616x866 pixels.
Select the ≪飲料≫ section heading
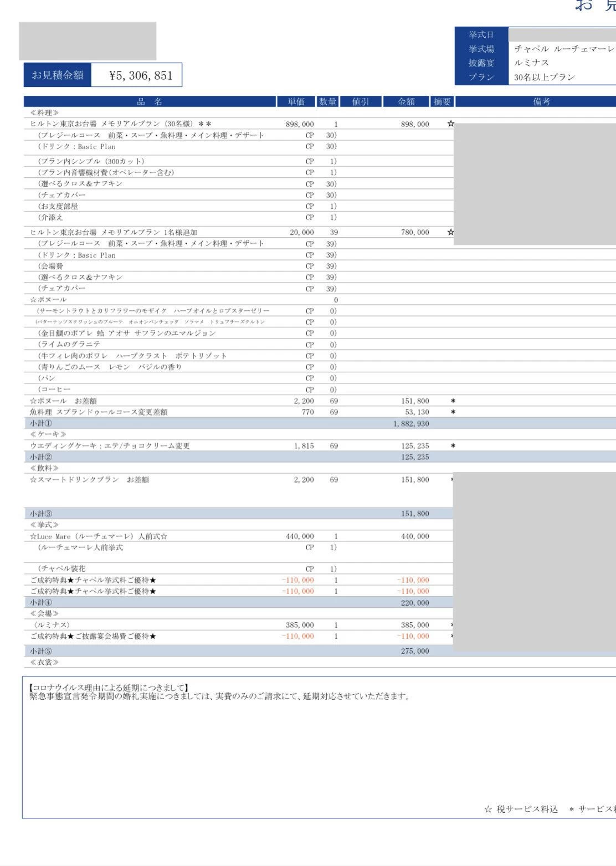point(45,468)
